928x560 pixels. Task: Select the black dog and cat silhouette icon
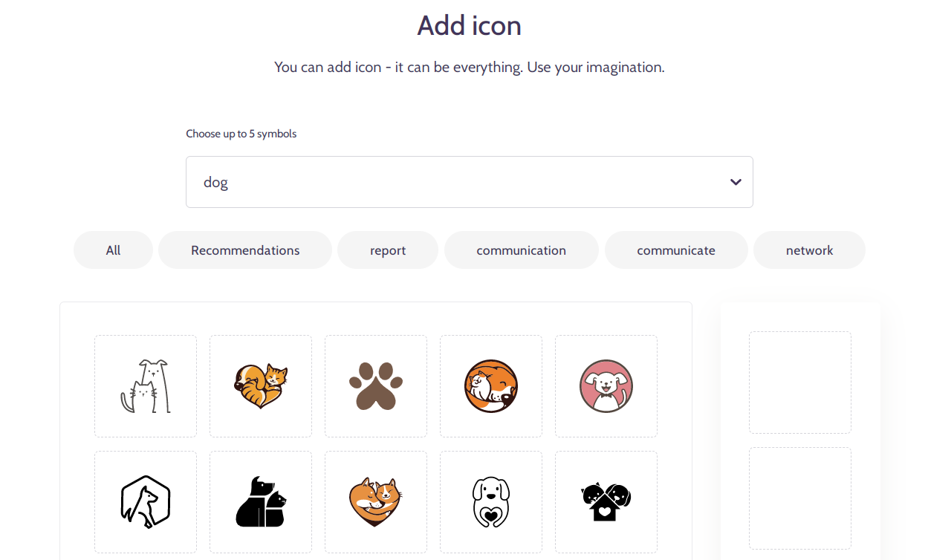pos(261,502)
